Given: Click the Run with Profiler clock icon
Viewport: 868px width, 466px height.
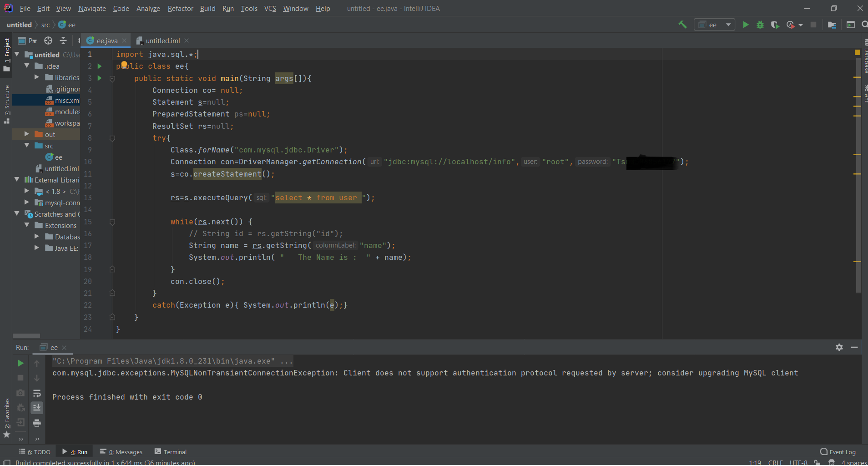Looking at the screenshot, I should [791, 25].
